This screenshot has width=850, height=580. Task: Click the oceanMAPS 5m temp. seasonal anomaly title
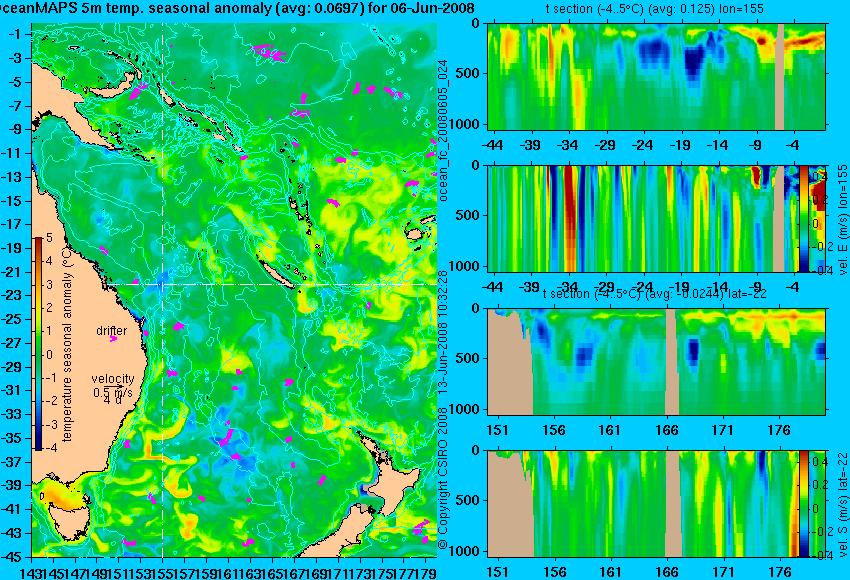point(237,8)
